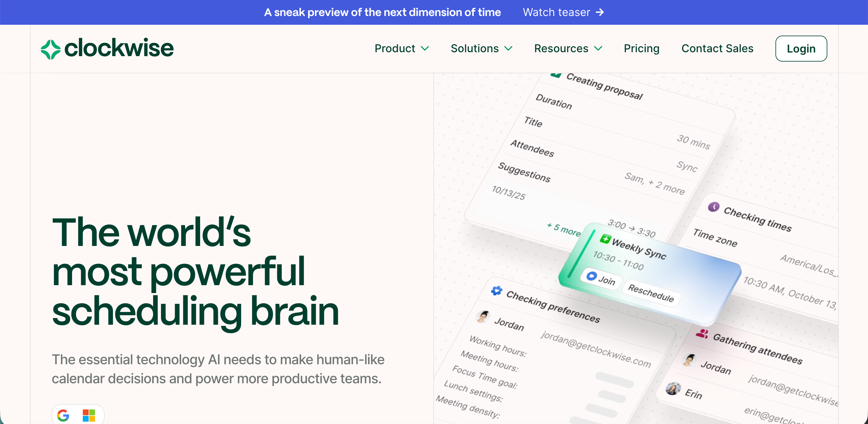
Task: Click the arrow icon in the teaser banner
Action: [600, 12]
